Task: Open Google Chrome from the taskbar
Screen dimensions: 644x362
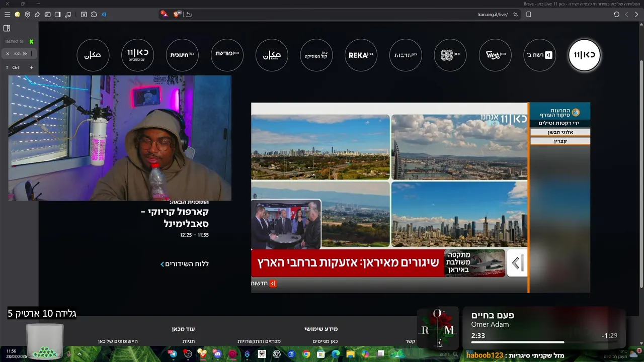Action: 306,354
